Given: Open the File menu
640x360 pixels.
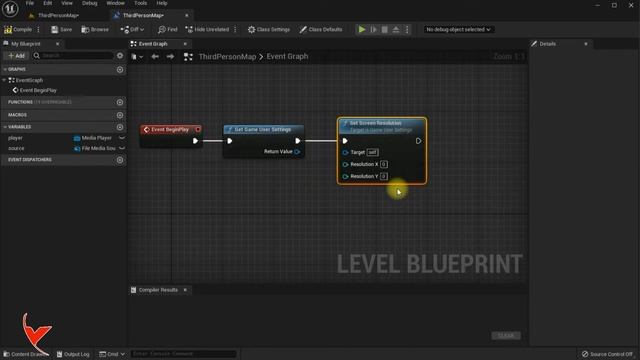Looking at the screenshot, I should pos(30,3).
